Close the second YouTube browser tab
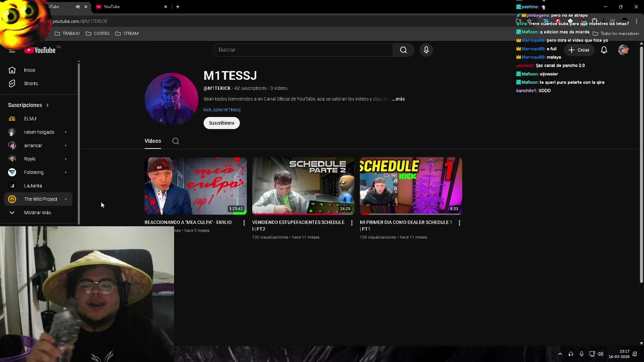The height and width of the screenshot is (362, 644). pos(166,7)
